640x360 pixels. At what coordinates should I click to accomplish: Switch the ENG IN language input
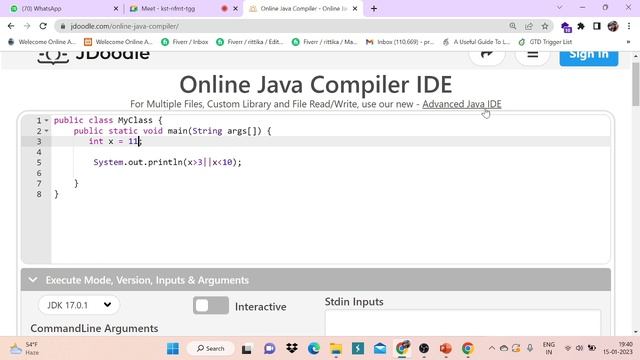(x=549, y=348)
